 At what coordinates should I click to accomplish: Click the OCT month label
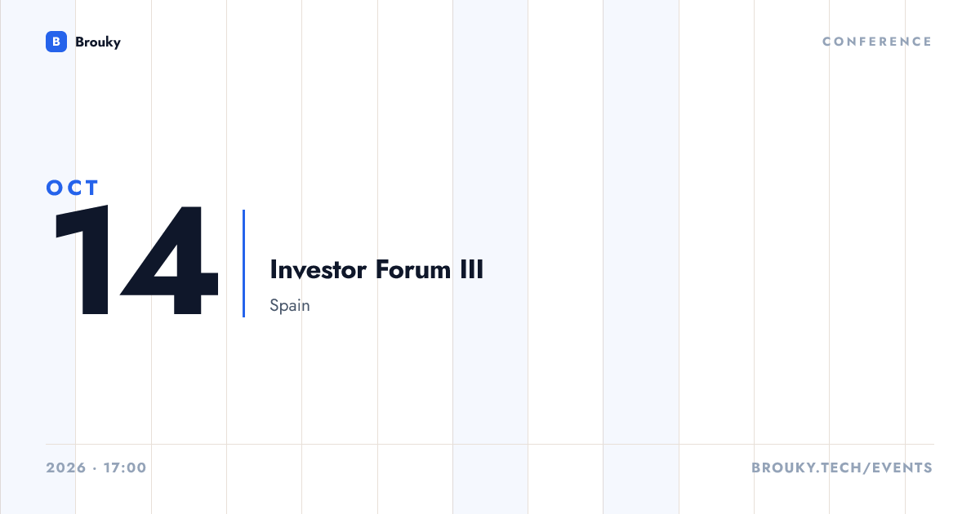tap(73, 188)
